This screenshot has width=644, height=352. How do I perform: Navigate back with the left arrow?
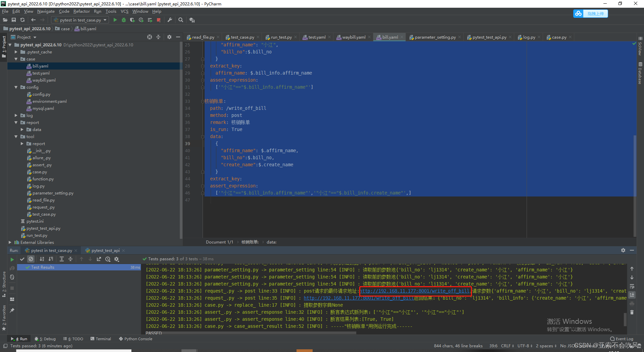[x=33, y=20]
